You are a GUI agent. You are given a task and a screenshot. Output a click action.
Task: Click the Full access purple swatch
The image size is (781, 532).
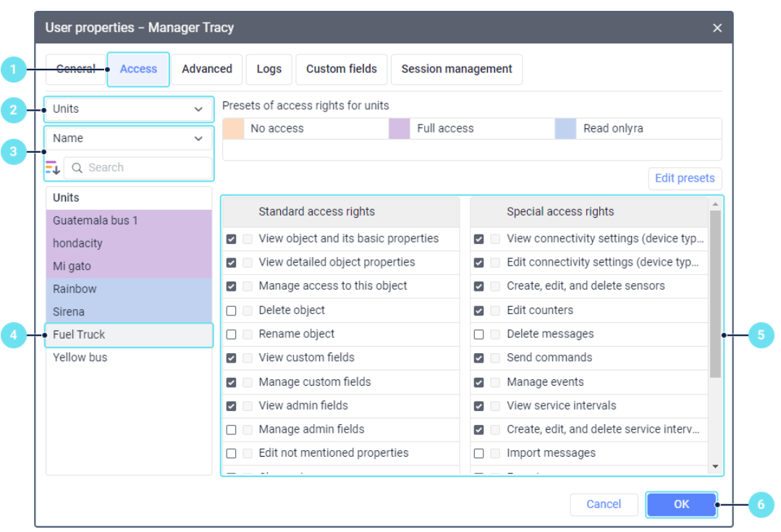pyautogui.click(x=400, y=129)
